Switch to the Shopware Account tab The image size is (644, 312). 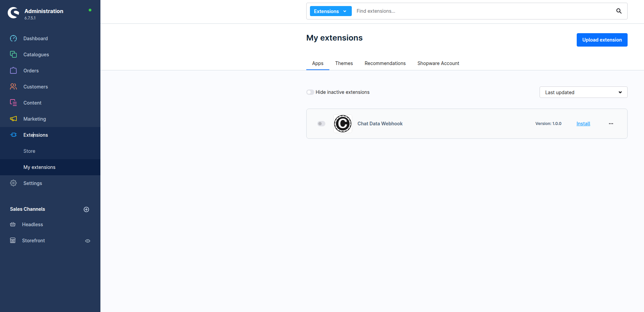pyautogui.click(x=438, y=63)
